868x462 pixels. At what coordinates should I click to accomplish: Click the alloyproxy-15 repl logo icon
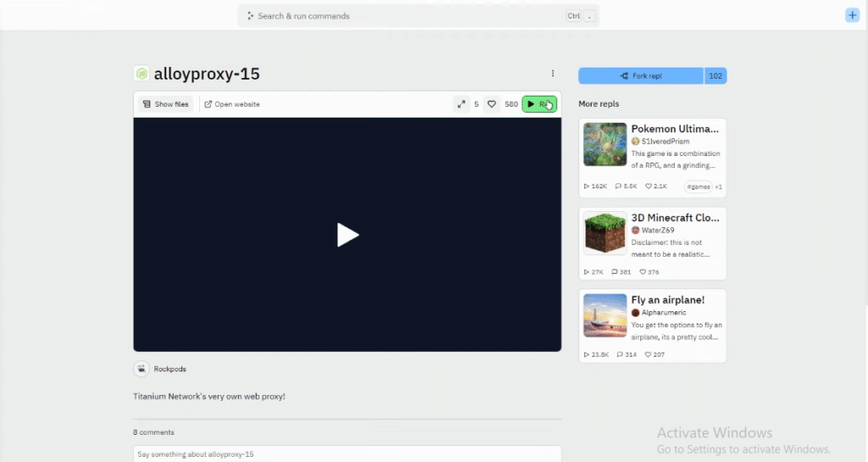(x=142, y=73)
